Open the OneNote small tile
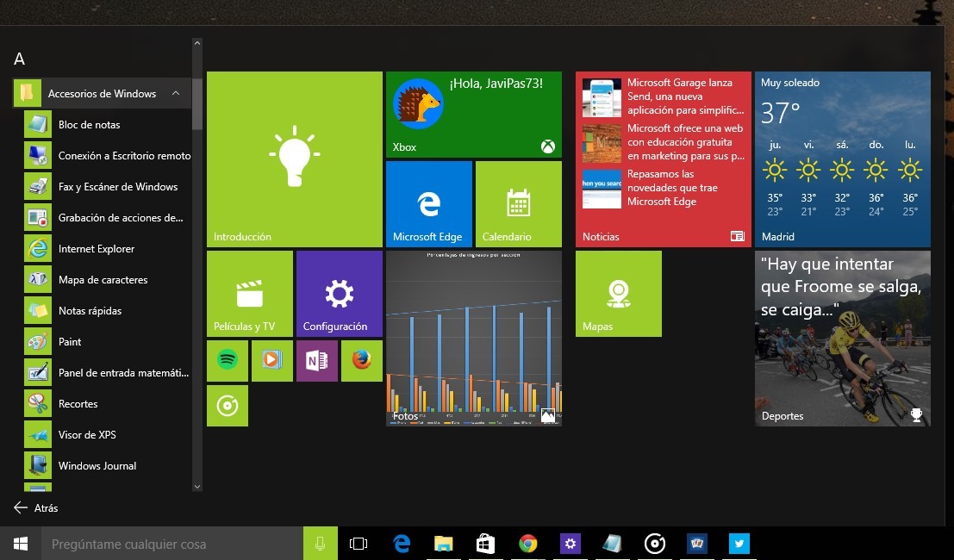 tap(317, 361)
